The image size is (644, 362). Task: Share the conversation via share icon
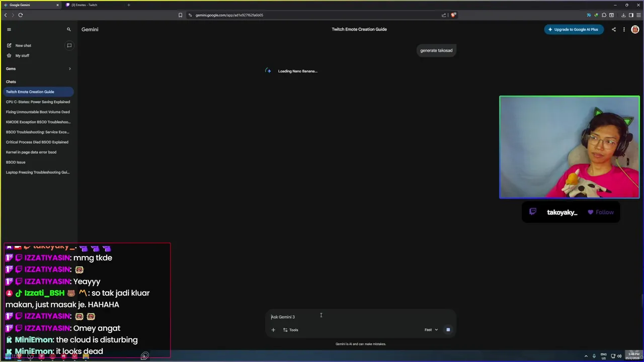coord(613,29)
